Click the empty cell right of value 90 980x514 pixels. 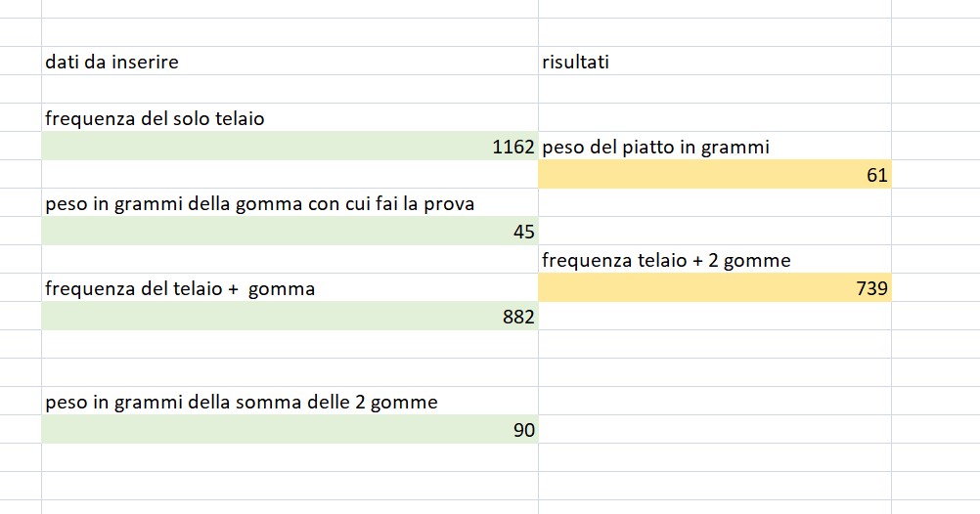tap(714, 430)
